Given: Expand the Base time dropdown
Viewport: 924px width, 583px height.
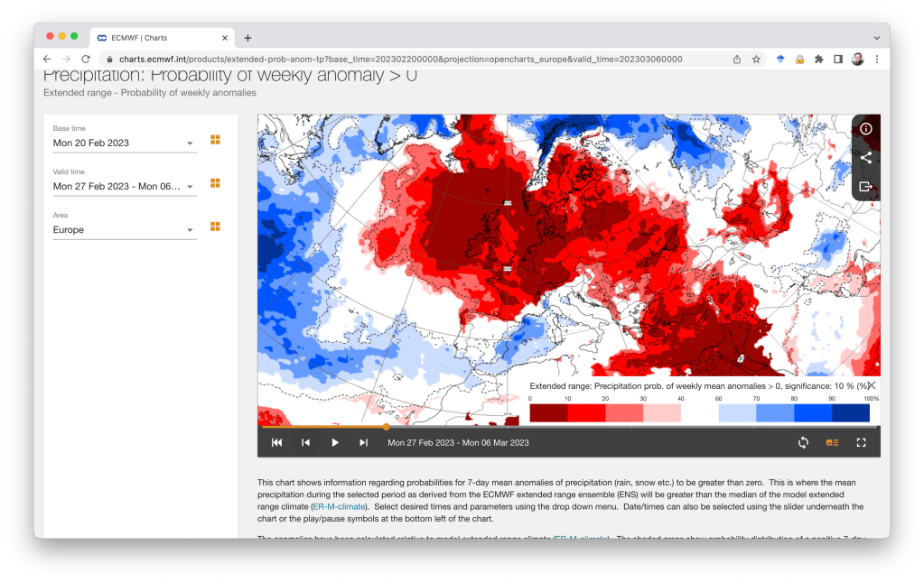Looking at the screenshot, I should coord(190,143).
